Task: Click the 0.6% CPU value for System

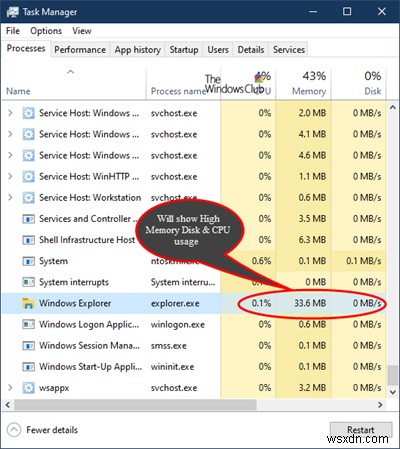Action: point(261,261)
